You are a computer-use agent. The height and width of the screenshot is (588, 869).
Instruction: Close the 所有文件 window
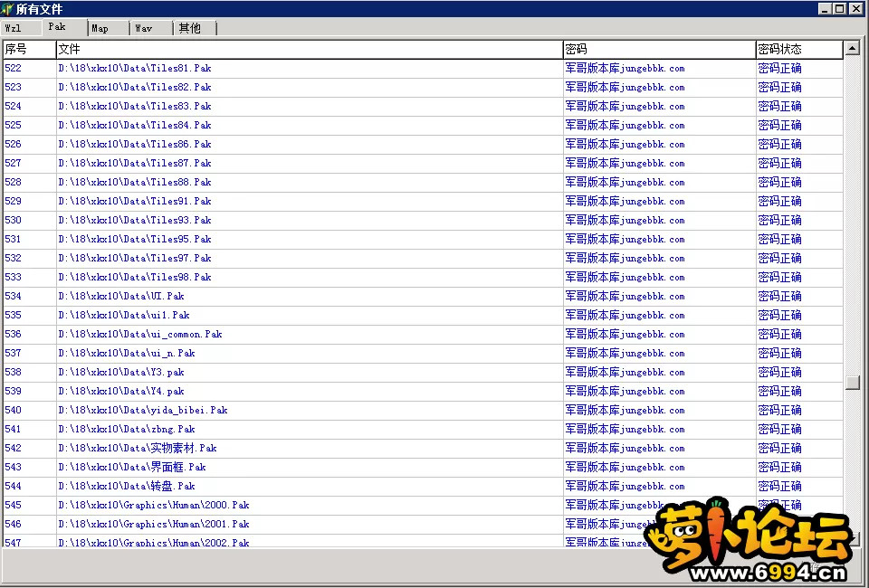tap(855, 9)
